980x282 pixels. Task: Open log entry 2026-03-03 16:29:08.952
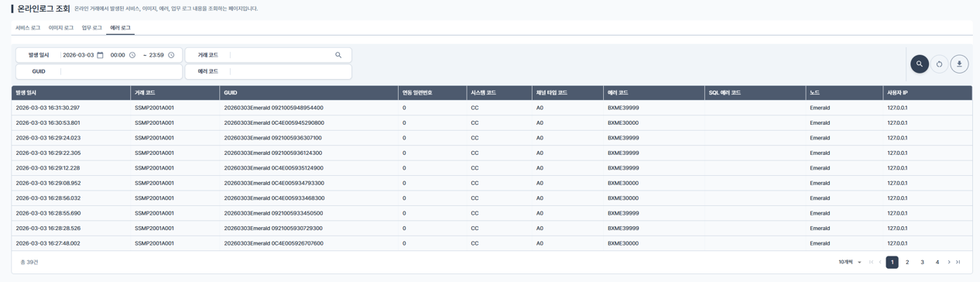47,184
